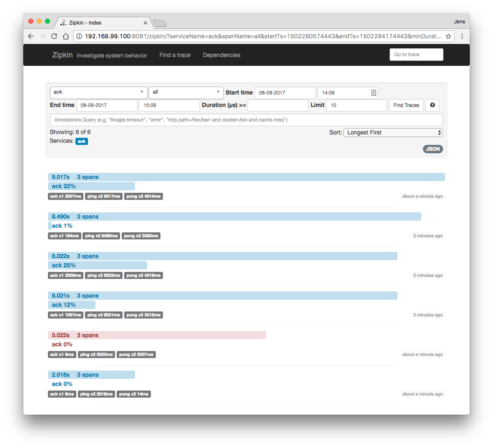This screenshot has height=448, width=493.
Task: Open the 8.021s trace
Action: (223, 296)
